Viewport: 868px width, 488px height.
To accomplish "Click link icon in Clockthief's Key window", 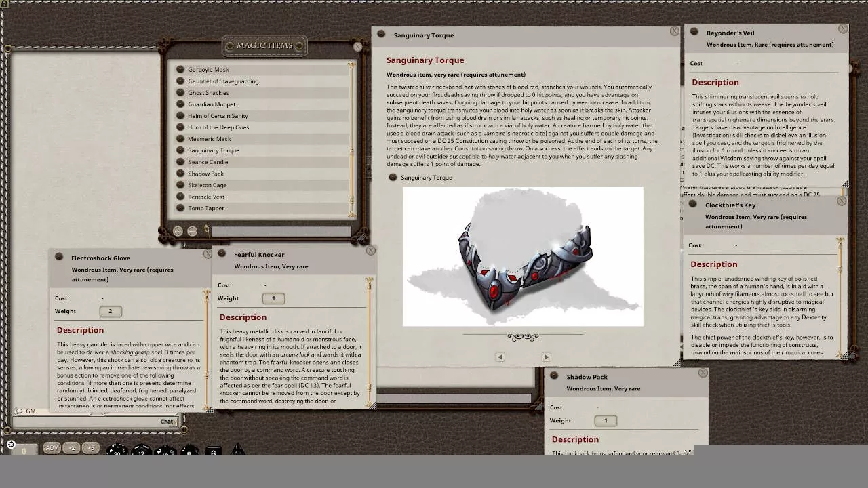I will point(692,204).
